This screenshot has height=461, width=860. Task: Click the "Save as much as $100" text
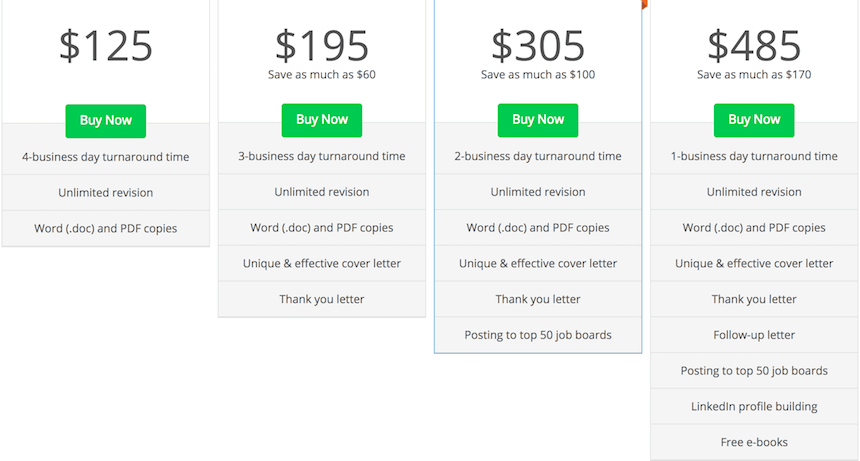pos(538,74)
